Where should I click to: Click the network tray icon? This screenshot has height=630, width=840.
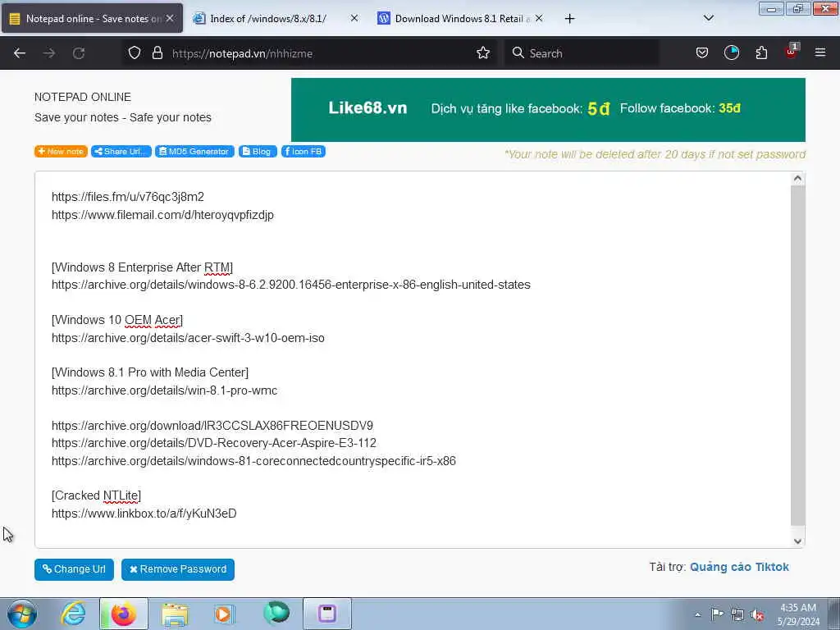(x=737, y=614)
